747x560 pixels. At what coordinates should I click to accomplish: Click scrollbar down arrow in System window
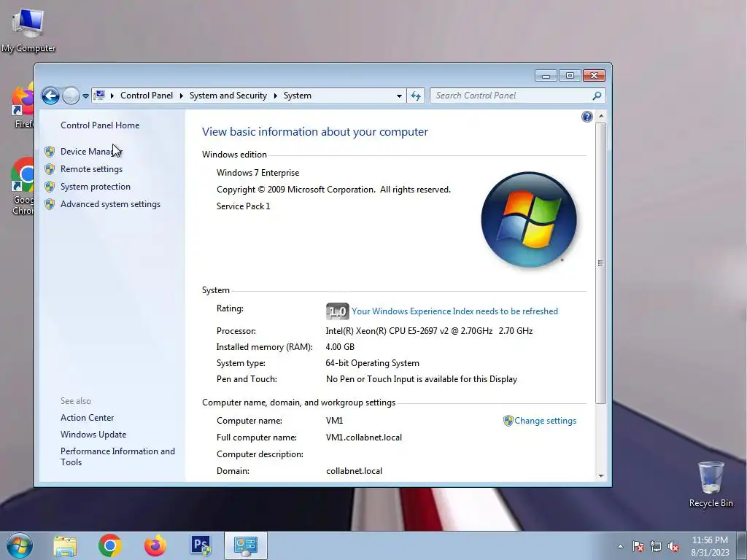[x=601, y=475]
